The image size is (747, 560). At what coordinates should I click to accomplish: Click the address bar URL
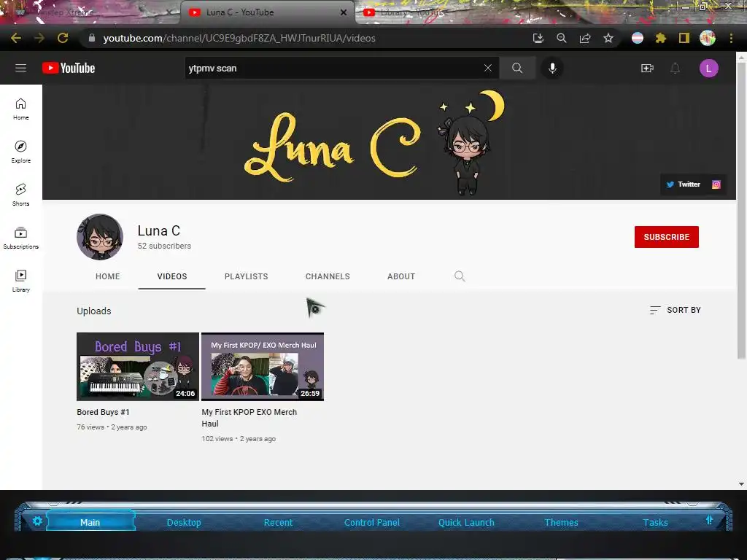(239, 38)
